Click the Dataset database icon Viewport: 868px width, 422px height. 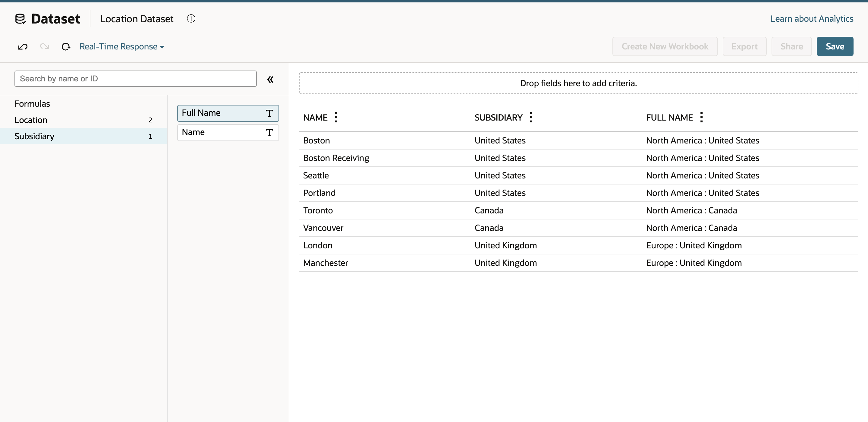click(x=20, y=19)
